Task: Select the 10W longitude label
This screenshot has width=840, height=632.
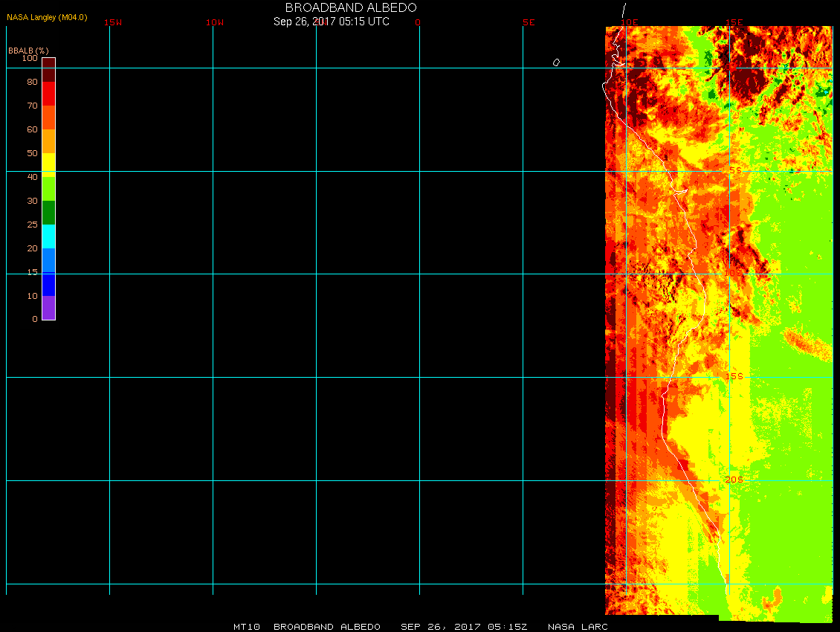Action: coord(215,22)
